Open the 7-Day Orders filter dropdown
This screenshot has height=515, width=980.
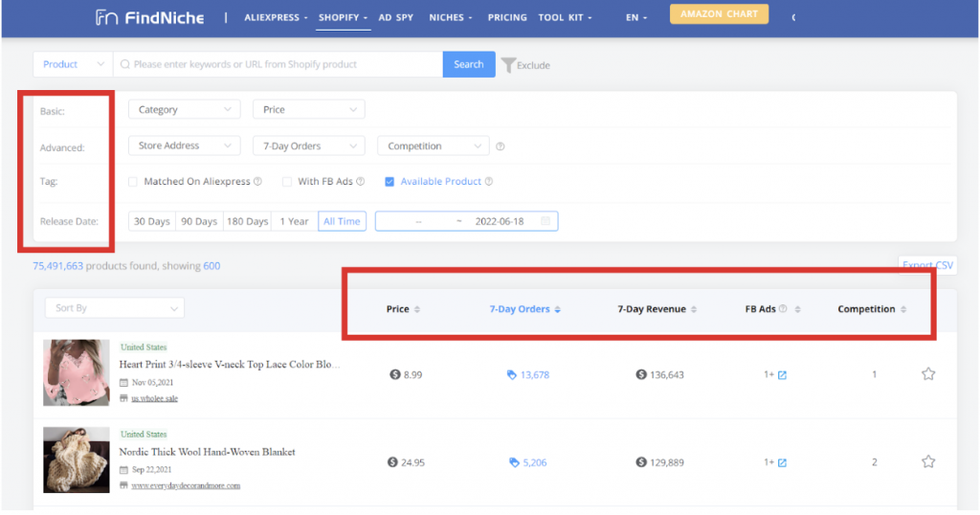pyautogui.click(x=309, y=146)
